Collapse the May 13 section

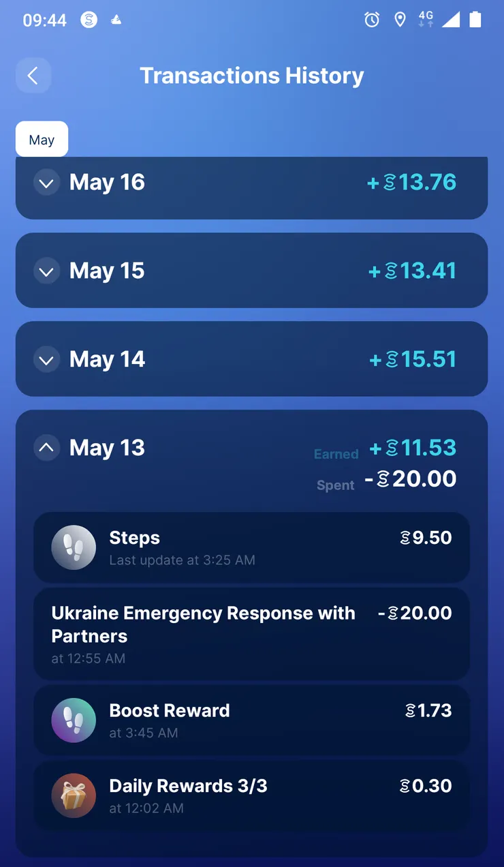tap(46, 448)
